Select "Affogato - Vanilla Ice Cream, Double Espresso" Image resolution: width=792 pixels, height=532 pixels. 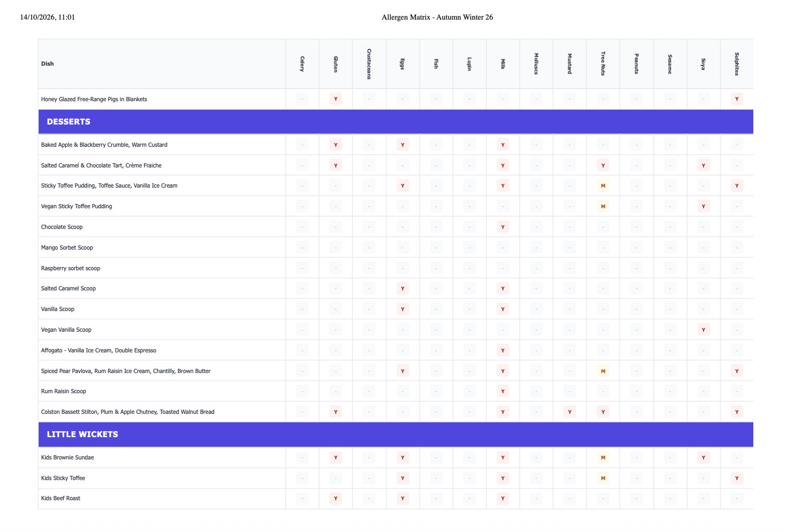(99, 350)
